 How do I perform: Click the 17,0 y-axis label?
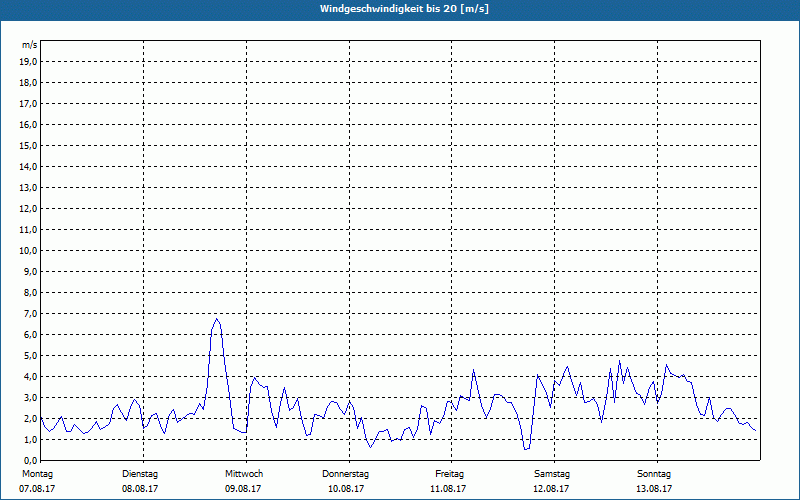click(28, 104)
